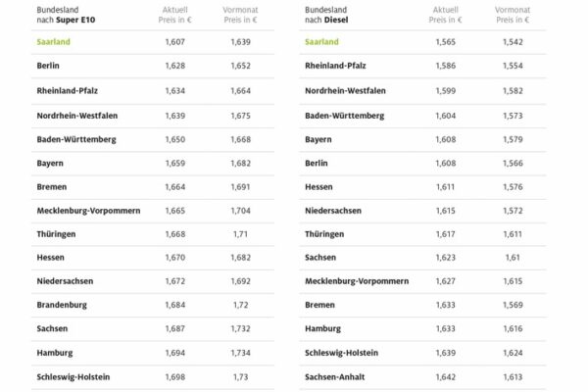588x392 pixels.
Task: Select Rheinland-Pfalz in the Diesel table
Action: tap(335, 66)
